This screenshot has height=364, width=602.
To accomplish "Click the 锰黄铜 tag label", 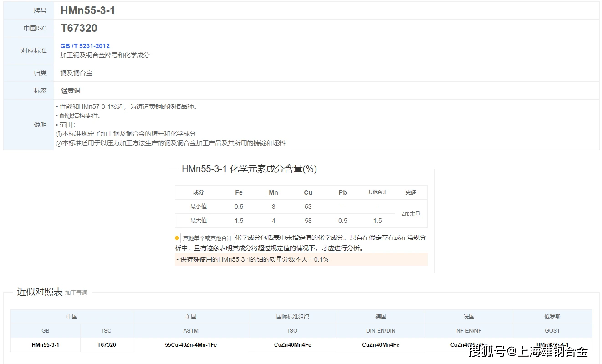I will tap(70, 90).
